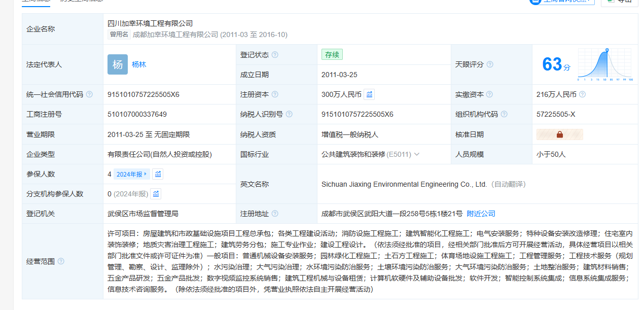Select company name 四川加幸环境工程有限公司

pyautogui.click(x=150, y=23)
